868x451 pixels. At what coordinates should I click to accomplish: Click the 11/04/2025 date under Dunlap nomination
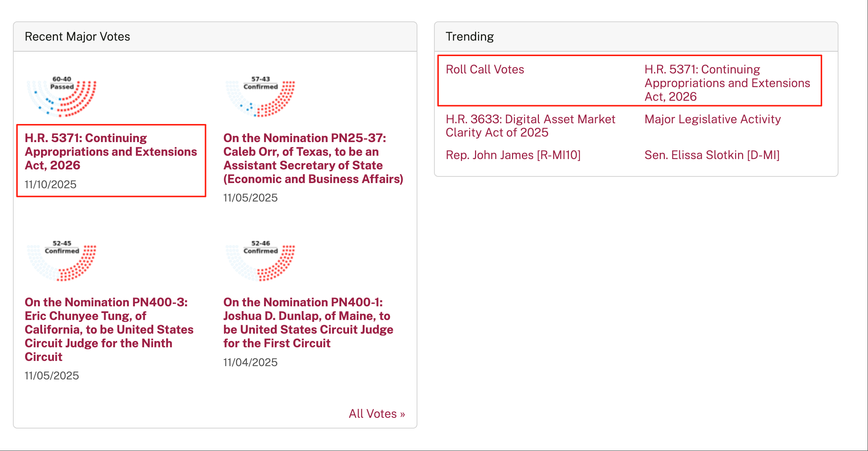coord(250,362)
